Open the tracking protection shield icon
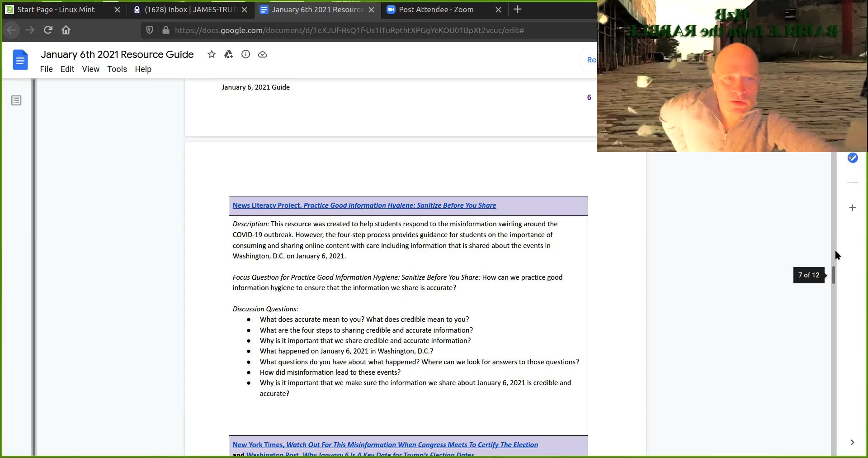Viewport: 868px width, 458px height. [x=150, y=30]
